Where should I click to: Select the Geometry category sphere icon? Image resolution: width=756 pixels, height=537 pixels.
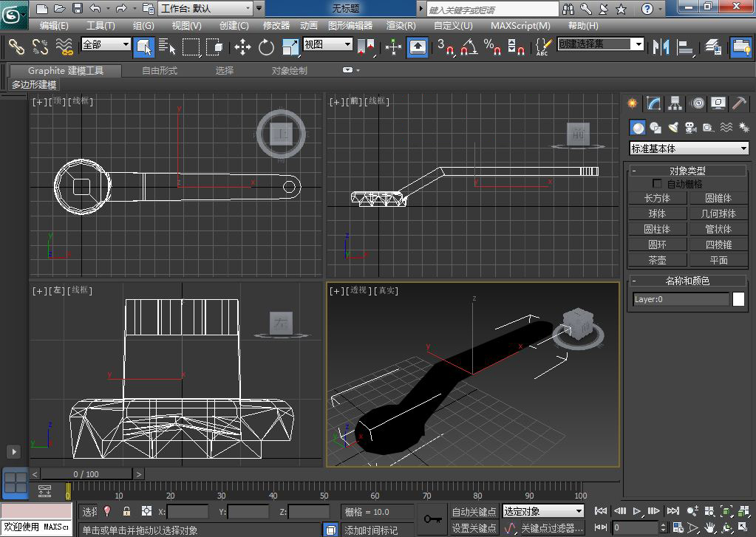(x=638, y=128)
